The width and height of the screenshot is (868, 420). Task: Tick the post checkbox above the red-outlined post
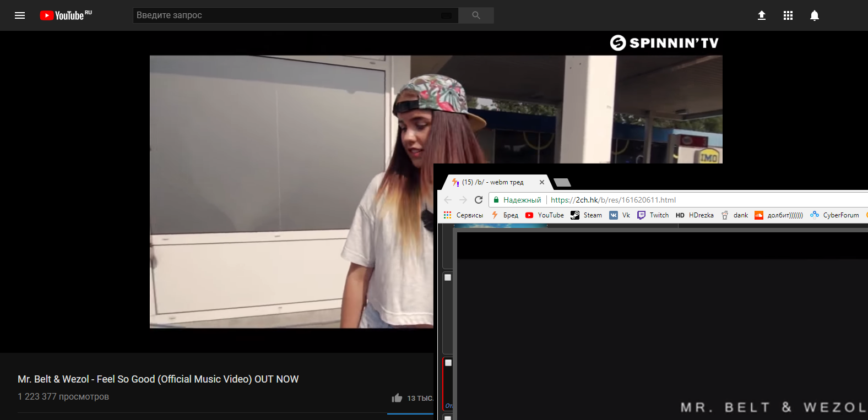pyautogui.click(x=448, y=277)
